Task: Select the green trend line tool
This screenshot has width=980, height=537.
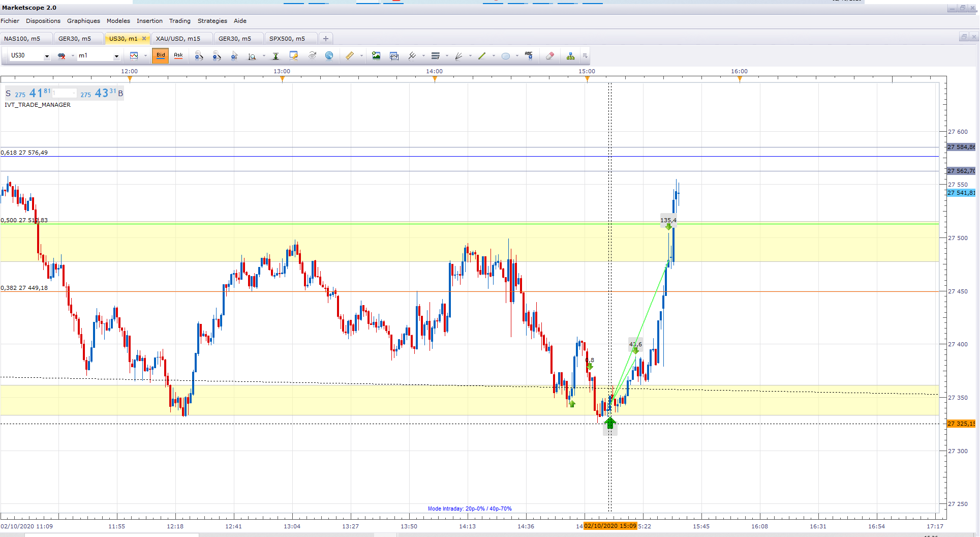Action: [482, 56]
